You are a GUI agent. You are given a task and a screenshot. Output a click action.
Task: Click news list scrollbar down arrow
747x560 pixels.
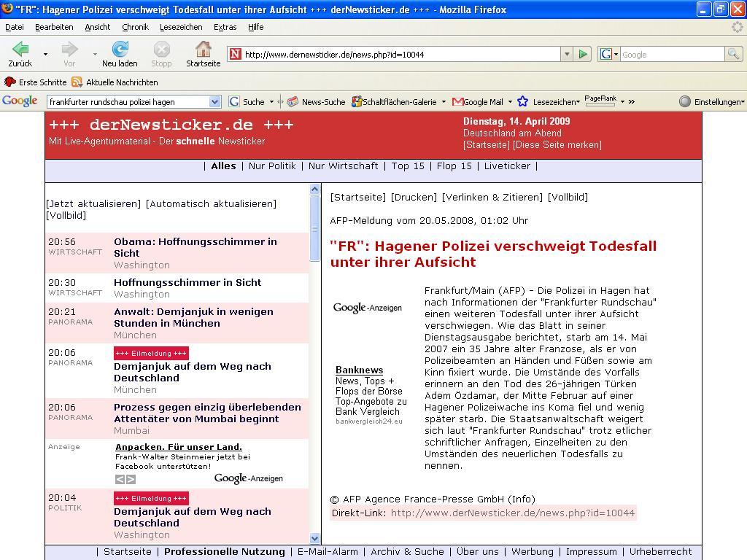(x=314, y=539)
